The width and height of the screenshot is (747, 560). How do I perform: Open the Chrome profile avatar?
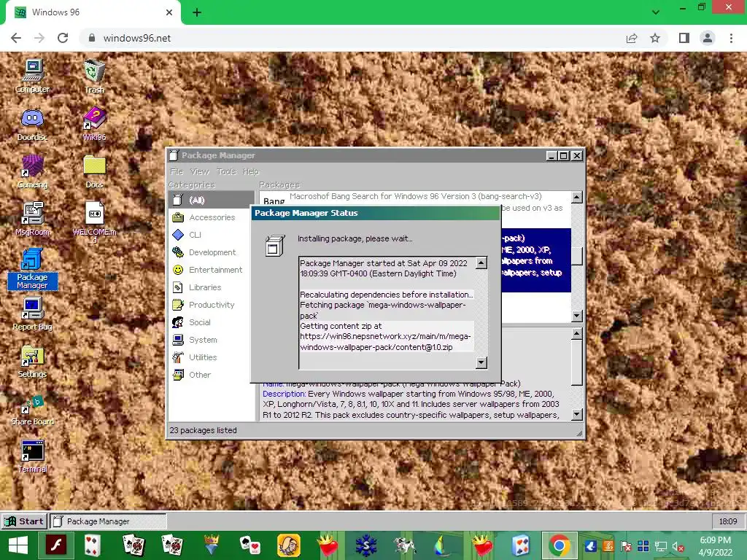708,38
